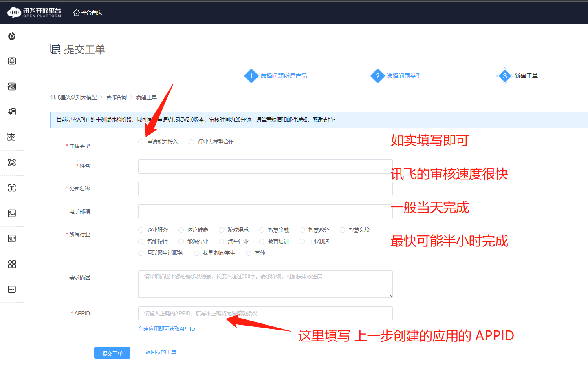Viewport: 588px width, 370px height.
Task: Focus the 姓名 input field
Action: click(265, 166)
